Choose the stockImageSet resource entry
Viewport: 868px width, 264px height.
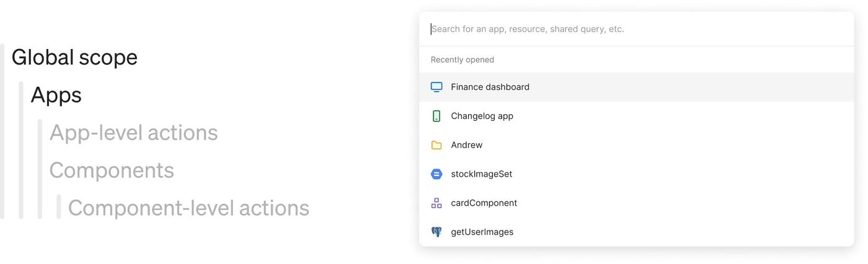pos(481,174)
